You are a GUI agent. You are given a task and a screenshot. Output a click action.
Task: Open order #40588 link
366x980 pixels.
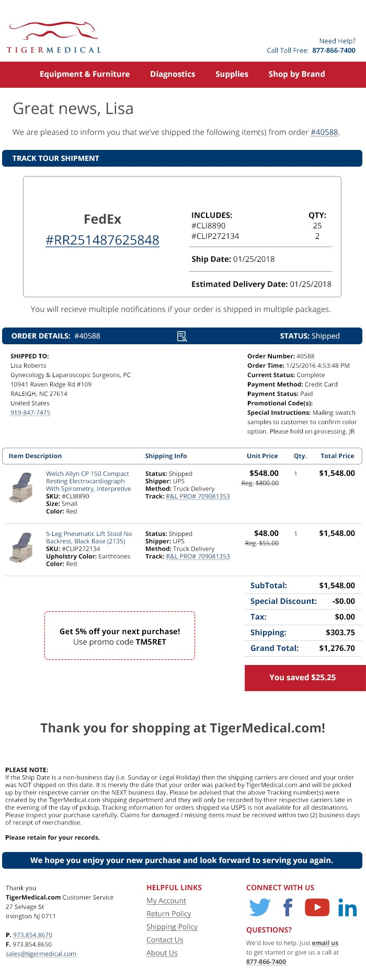tap(324, 132)
